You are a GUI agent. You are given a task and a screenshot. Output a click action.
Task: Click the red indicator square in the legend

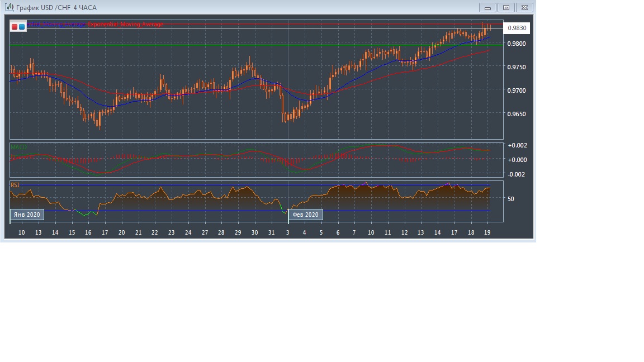[x=15, y=27]
